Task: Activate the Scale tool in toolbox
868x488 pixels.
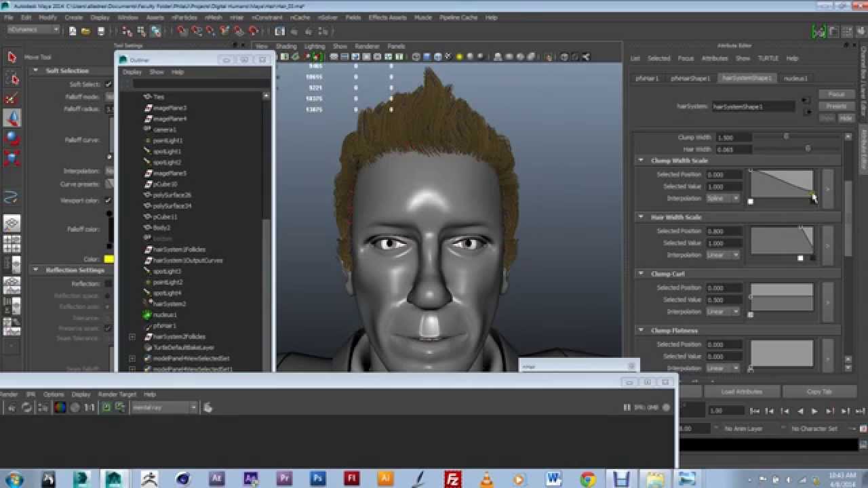Action: pos(12,158)
